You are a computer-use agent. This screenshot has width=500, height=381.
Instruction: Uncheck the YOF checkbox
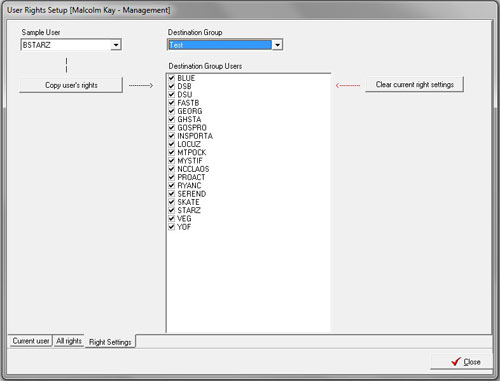(172, 227)
